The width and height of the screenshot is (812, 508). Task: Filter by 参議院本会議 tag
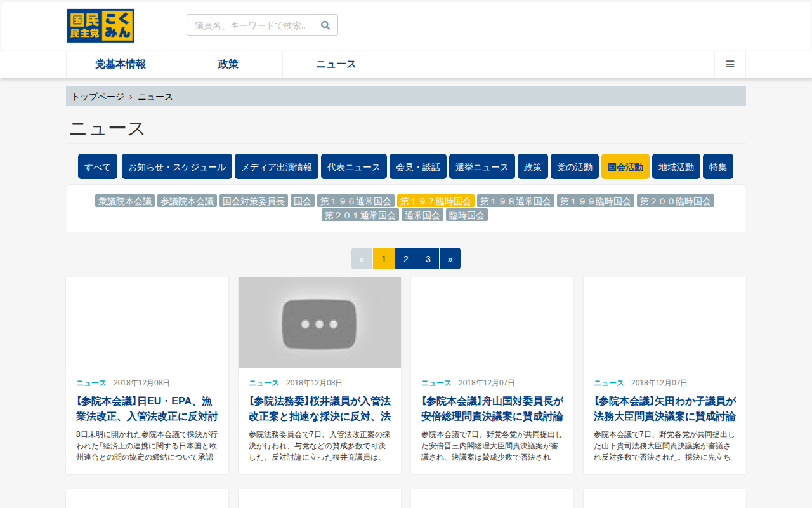point(187,201)
